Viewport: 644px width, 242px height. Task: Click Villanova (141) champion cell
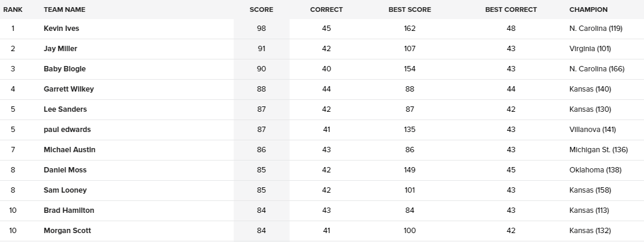point(592,130)
